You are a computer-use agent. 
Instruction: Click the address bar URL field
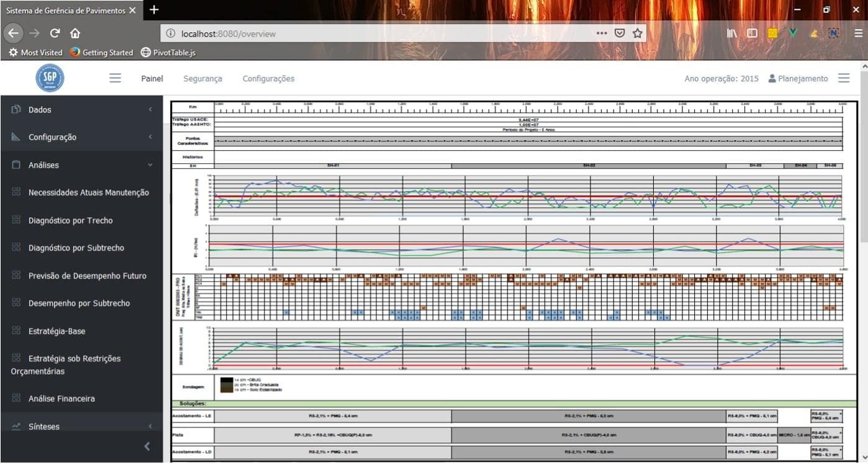tap(373, 33)
